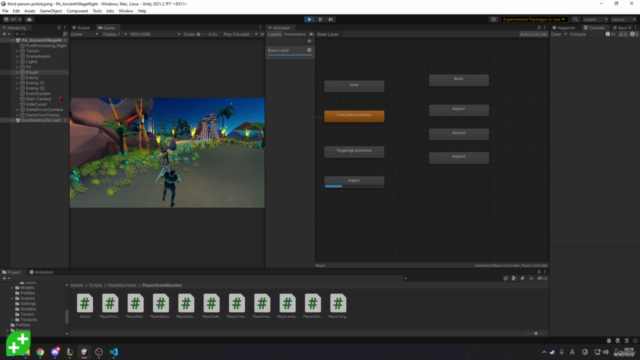The image size is (640, 360).
Task: Lock the Animator panel
Action: [539, 28]
